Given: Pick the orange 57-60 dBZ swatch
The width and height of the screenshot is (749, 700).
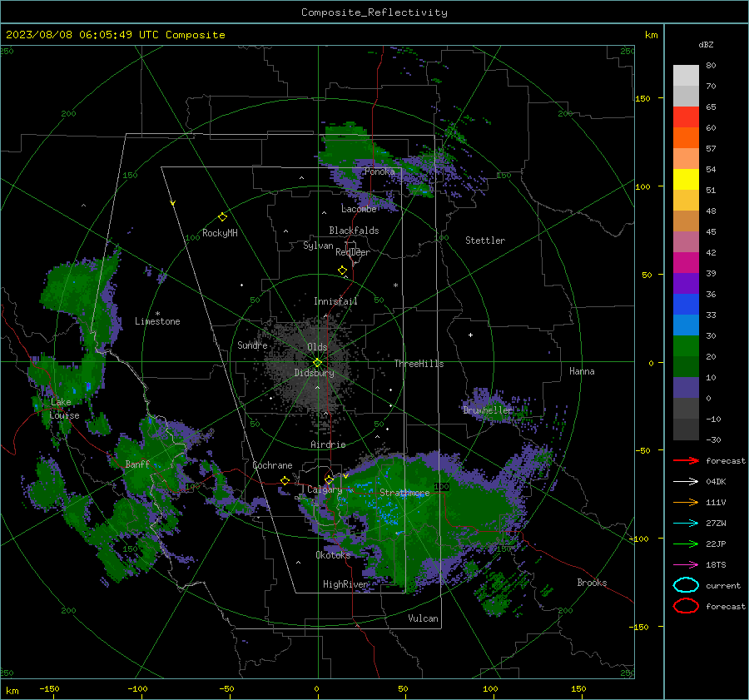Looking at the screenshot, I should [x=686, y=137].
